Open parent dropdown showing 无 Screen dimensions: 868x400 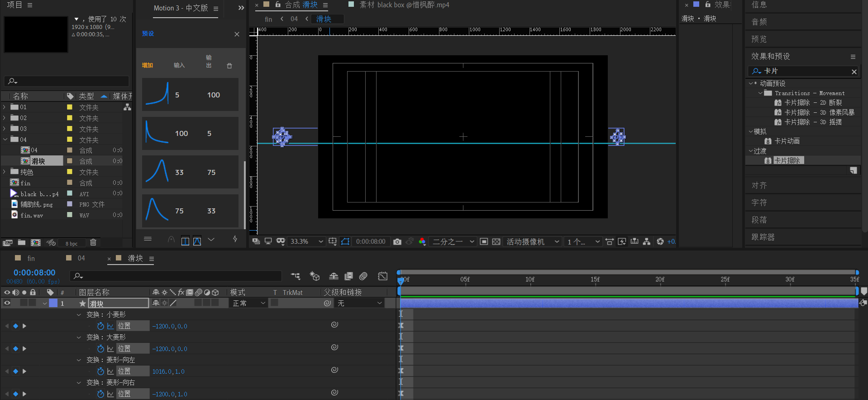coord(359,303)
